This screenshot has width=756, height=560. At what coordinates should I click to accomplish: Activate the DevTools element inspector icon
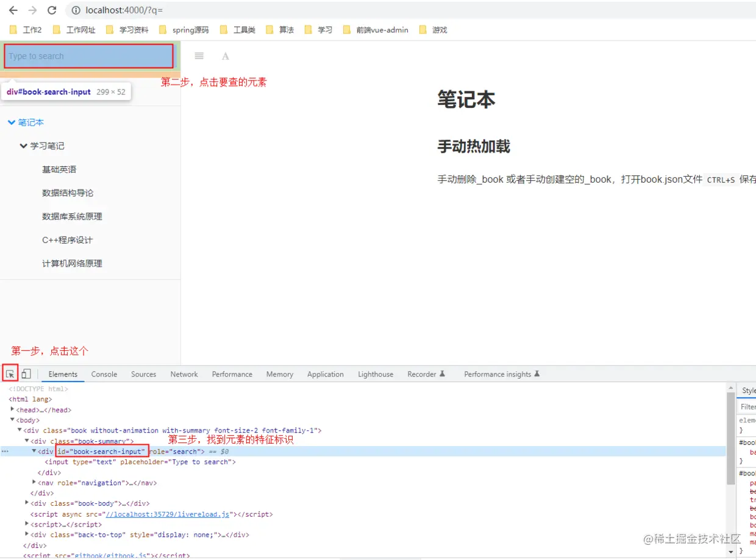click(x=10, y=374)
